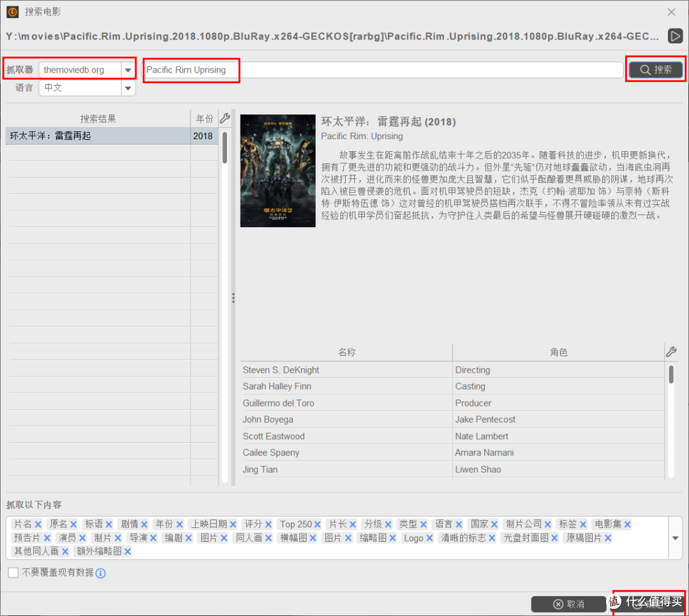Image resolution: width=689 pixels, height=616 pixels.
Task: Remove the Top 250 tag
Action: pos(317,524)
